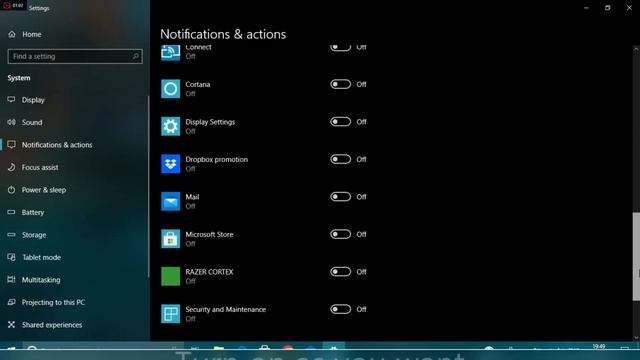
Task: Enable Microsoft Store notifications toggle
Action: coord(340,234)
